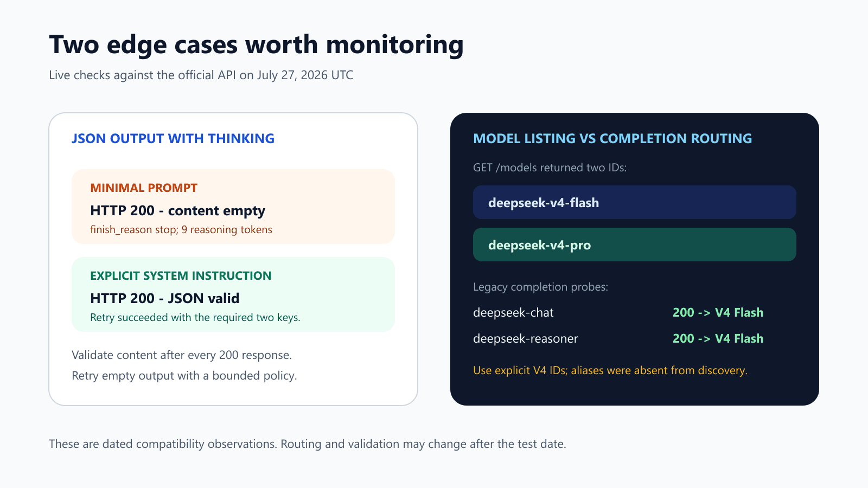Click the "JSON OUTPUT WITH THINKING" card heading
This screenshot has width=868, height=488.
173,139
